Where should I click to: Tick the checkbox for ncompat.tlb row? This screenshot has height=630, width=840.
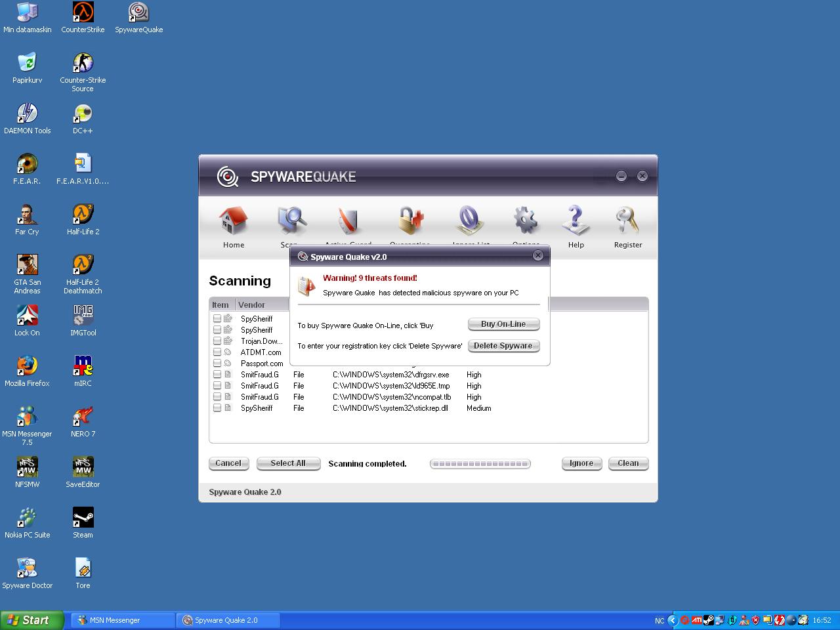coord(217,397)
